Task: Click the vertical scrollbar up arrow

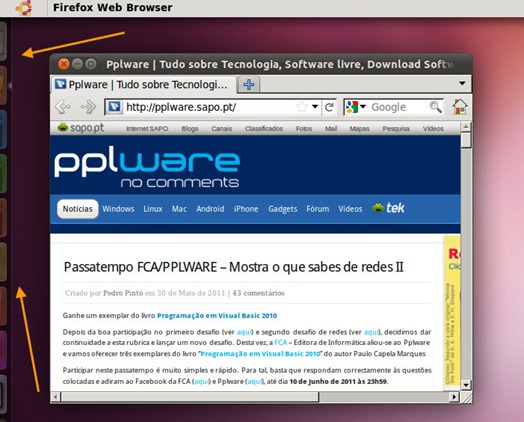Action: pos(466,127)
